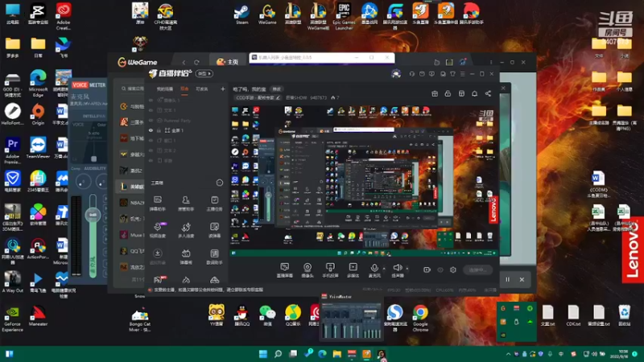Viewport: 644px width, 362px height.
Task: Open stream settings gear icon
Action: click(x=453, y=269)
